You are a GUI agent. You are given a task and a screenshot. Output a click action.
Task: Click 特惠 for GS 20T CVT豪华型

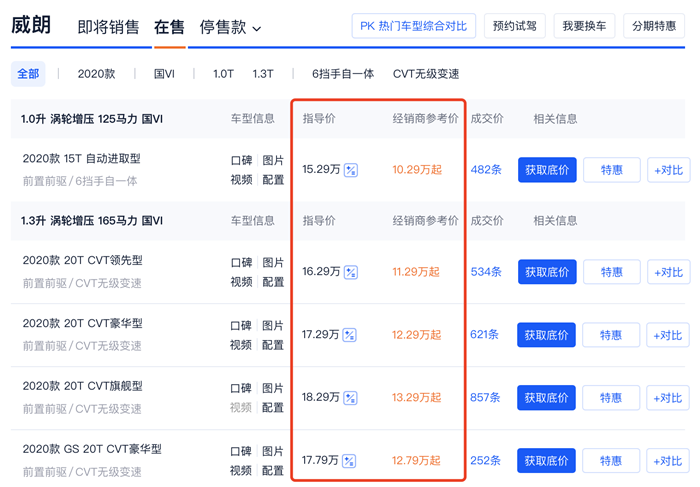click(611, 461)
